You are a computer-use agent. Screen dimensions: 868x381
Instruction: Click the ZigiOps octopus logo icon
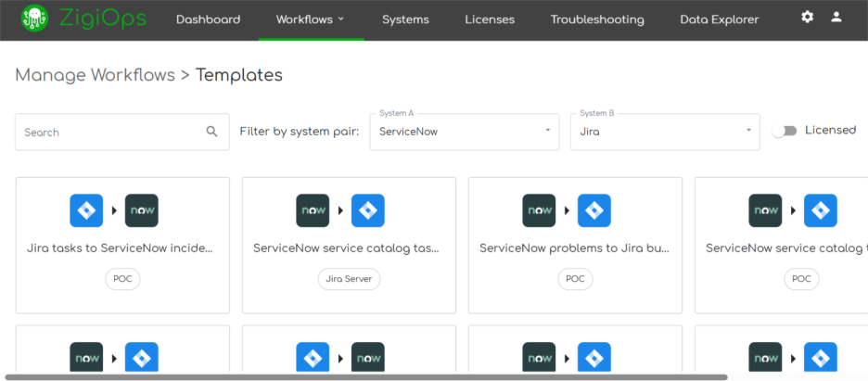click(35, 19)
